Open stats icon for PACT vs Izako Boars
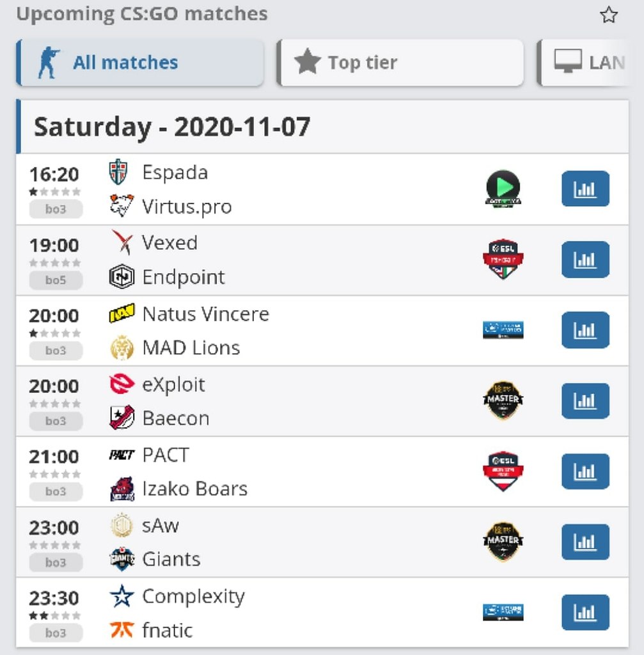This screenshot has height=655, width=644. tap(585, 471)
